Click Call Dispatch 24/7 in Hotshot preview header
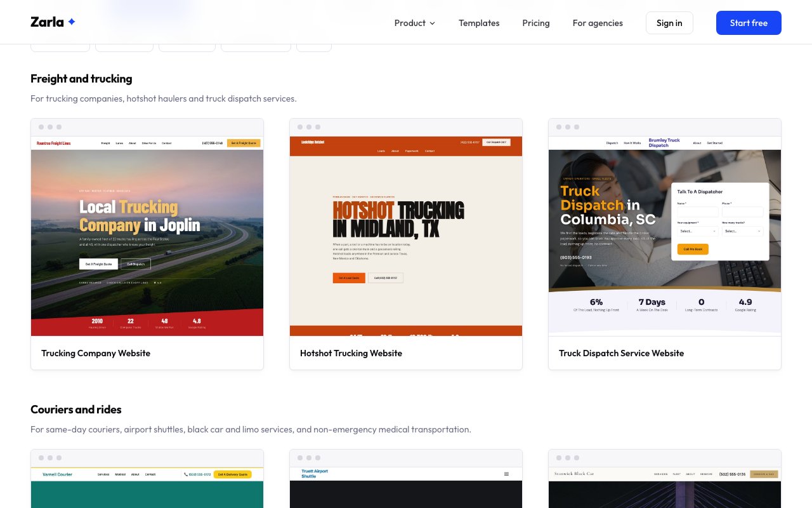 [496, 142]
